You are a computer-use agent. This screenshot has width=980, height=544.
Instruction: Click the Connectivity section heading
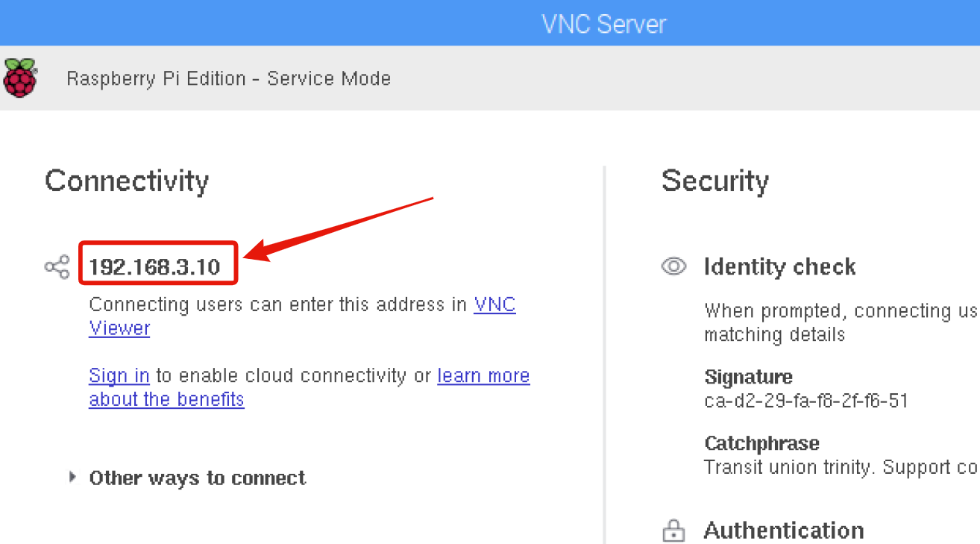click(127, 181)
